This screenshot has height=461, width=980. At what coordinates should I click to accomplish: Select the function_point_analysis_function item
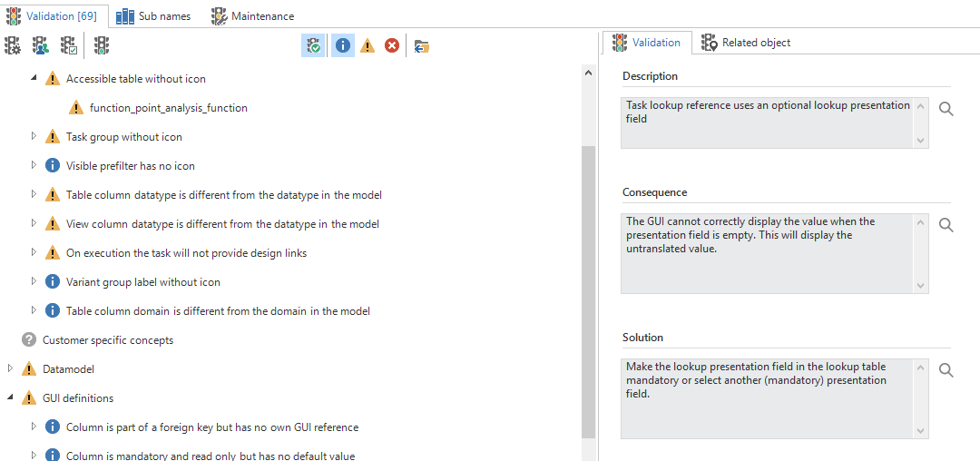point(168,108)
